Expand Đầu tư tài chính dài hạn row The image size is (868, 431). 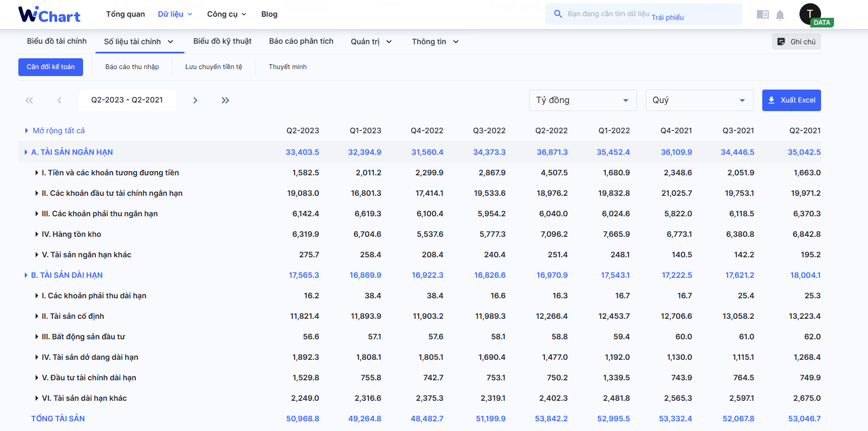pyautogui.click(x=37, y=378)
